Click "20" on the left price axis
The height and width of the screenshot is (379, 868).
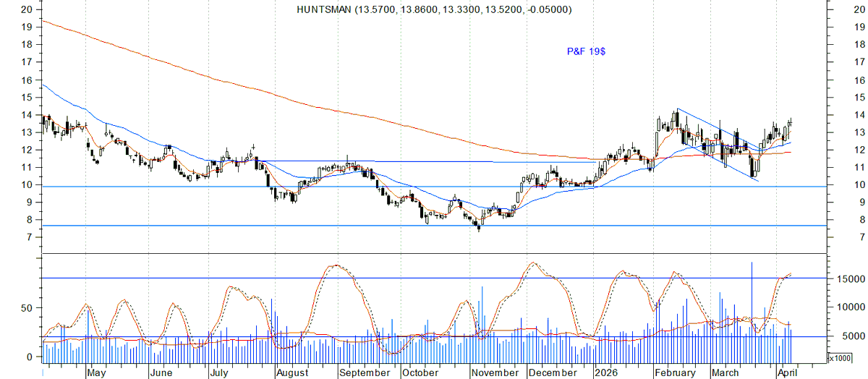coord(27,9)
